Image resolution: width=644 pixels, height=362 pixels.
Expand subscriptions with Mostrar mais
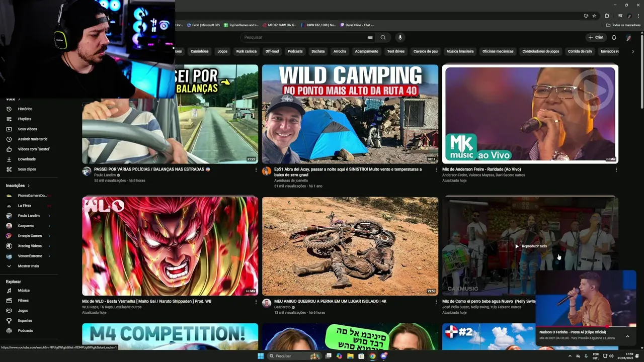click(x=28, y=266)
